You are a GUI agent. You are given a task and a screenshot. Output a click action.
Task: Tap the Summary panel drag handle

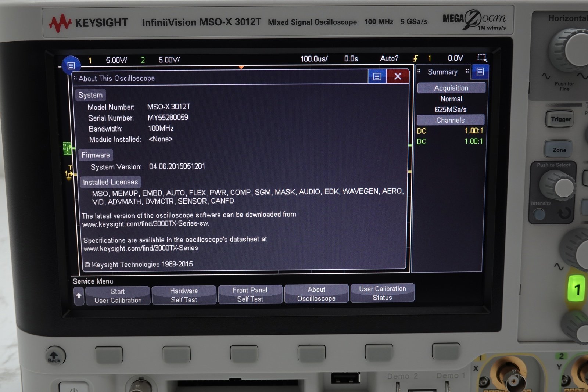419,72
